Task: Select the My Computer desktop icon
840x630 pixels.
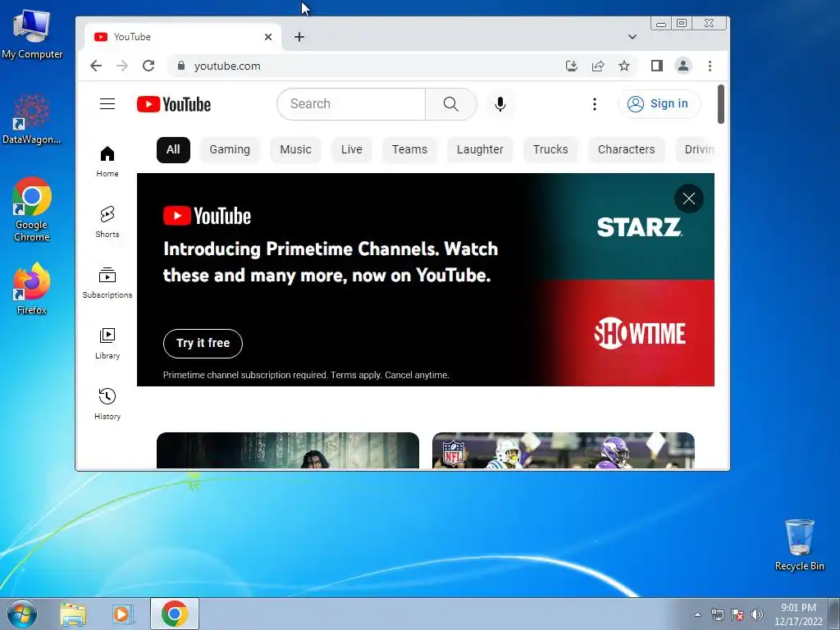Action: pyautogui.click(x=32, y=34)
